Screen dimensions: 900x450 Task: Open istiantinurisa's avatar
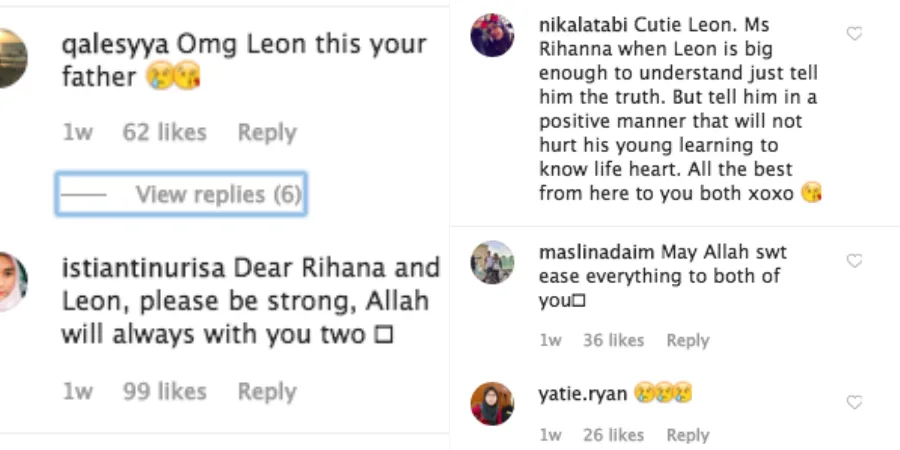tap(10, 282)
